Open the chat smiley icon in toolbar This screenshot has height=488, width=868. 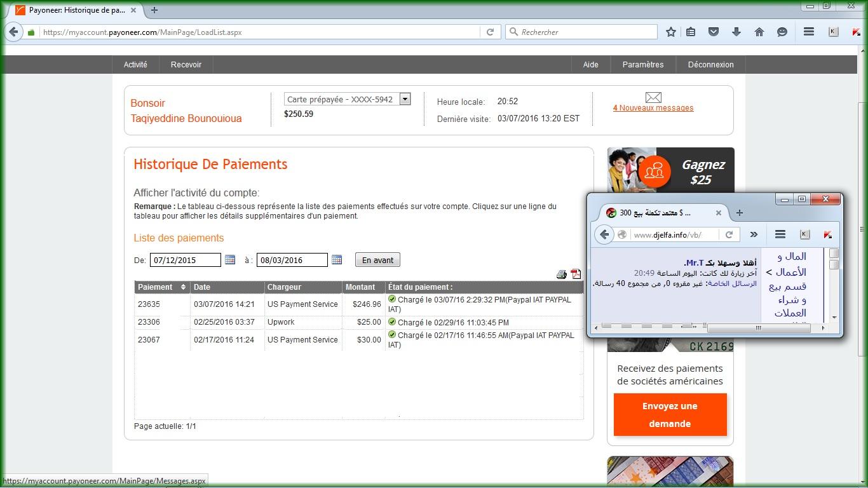[x=782, y=32]
